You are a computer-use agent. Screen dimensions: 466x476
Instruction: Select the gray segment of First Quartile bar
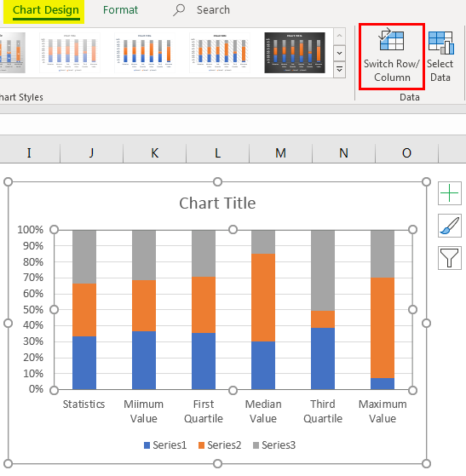pyautogui.click(x=204, y=254)
